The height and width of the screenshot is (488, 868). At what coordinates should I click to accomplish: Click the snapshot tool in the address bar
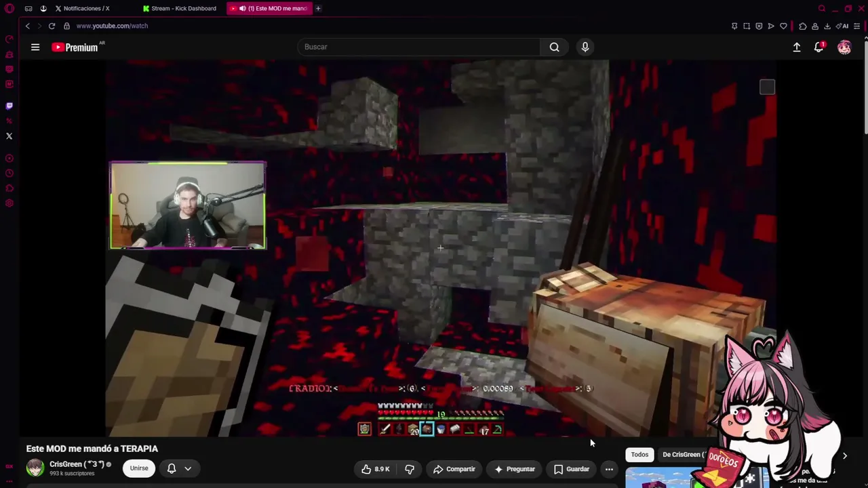pos(747,26)
